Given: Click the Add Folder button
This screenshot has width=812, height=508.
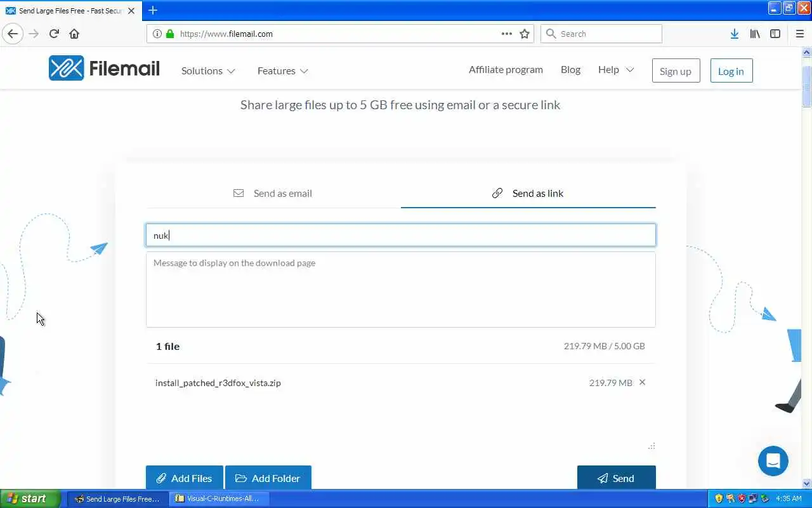Looking at the screenshot, I should (268, 478).
